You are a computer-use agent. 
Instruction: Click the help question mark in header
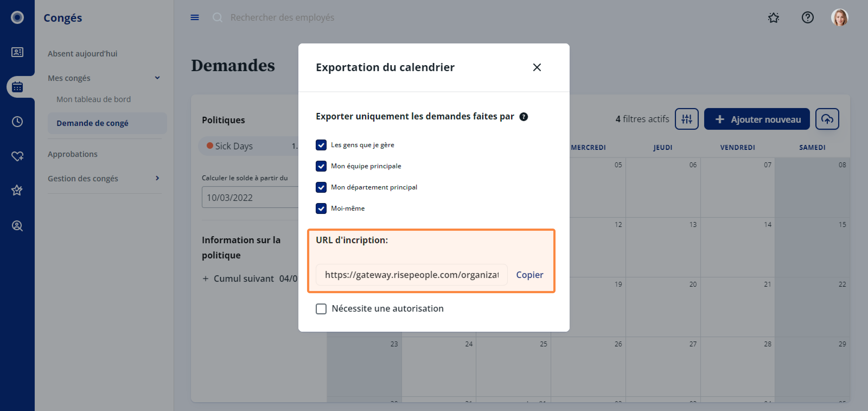point(807,17)
